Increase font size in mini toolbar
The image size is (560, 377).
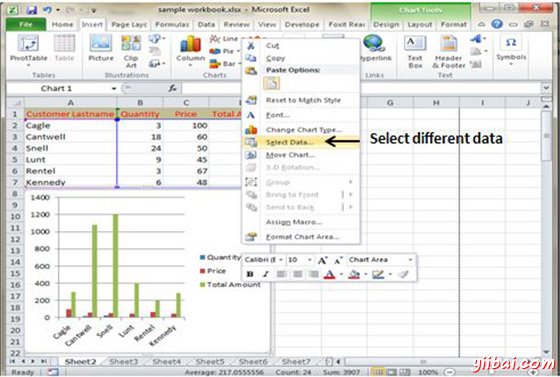coord(322,260)
